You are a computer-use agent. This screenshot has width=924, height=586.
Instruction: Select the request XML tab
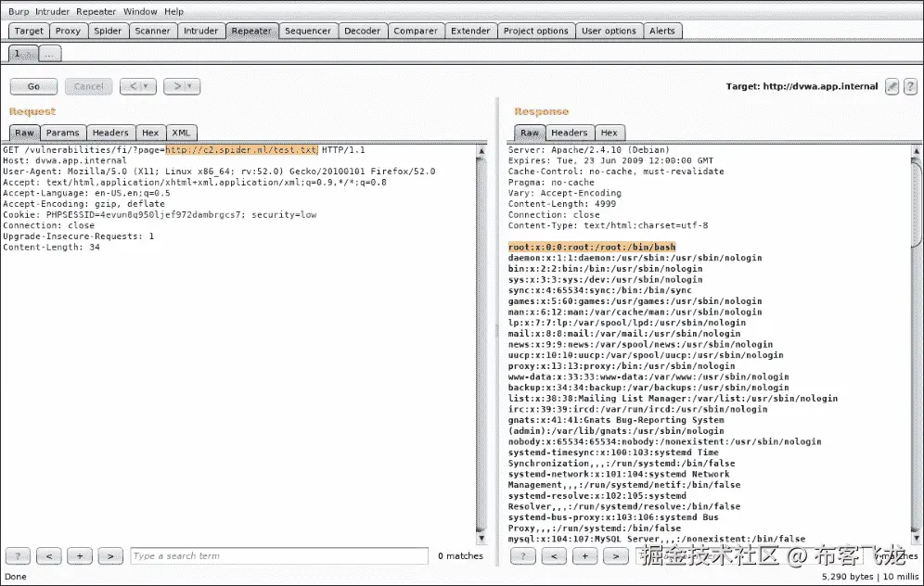(x=182, y=133)
